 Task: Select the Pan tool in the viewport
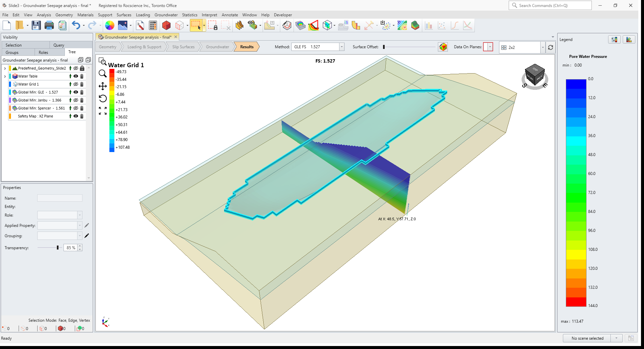click(102, 86)
